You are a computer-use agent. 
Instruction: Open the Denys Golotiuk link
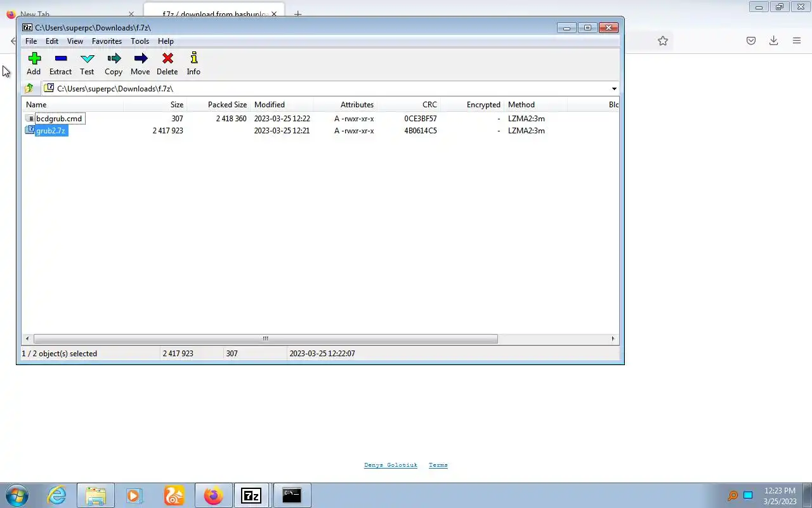[391, 465]
